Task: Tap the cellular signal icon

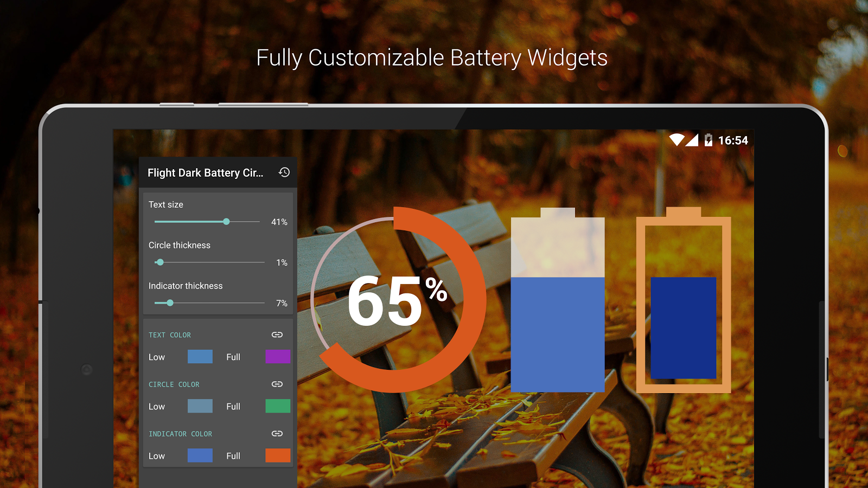Action: [692, 140]
